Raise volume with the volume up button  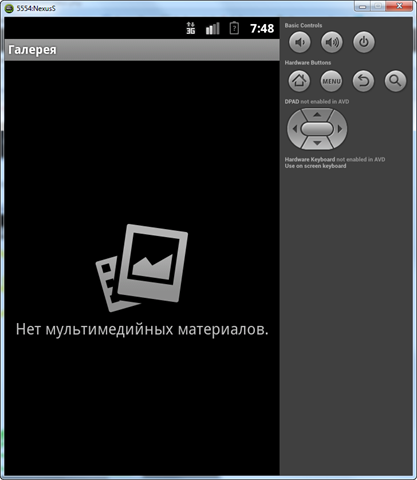332,42
